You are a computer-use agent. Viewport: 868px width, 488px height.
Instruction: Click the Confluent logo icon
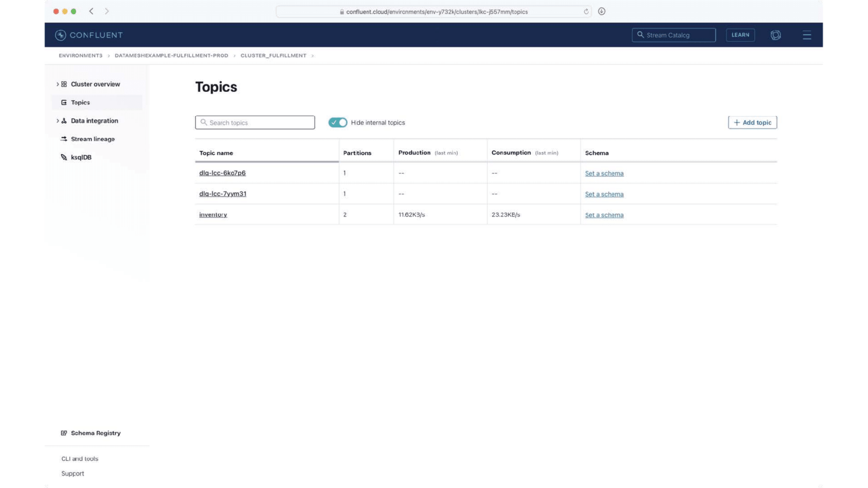pos(60,35)
